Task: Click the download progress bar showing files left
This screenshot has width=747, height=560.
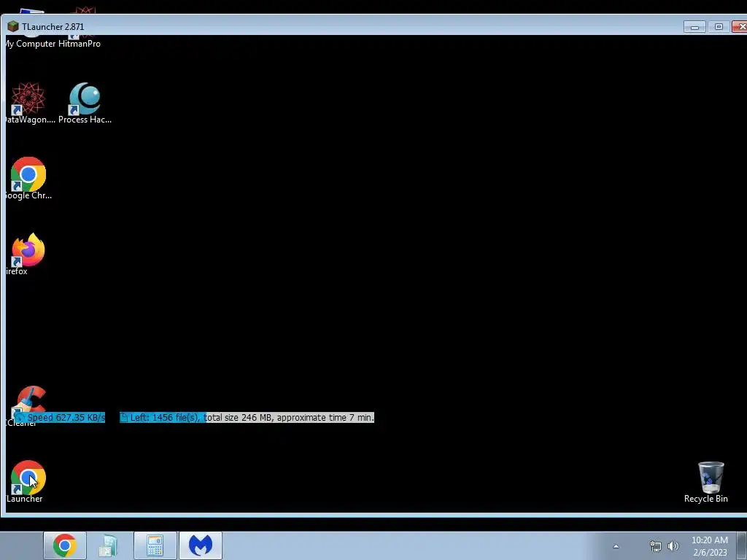Action: tap(247, 418)
